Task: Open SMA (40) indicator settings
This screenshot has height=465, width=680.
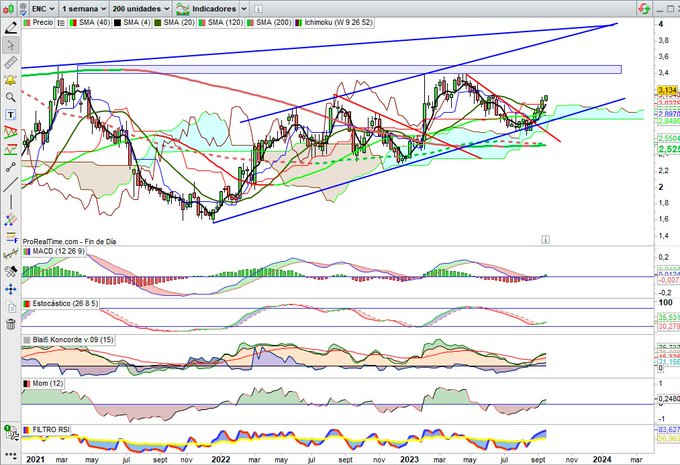Action: click(x=89, y=23)
